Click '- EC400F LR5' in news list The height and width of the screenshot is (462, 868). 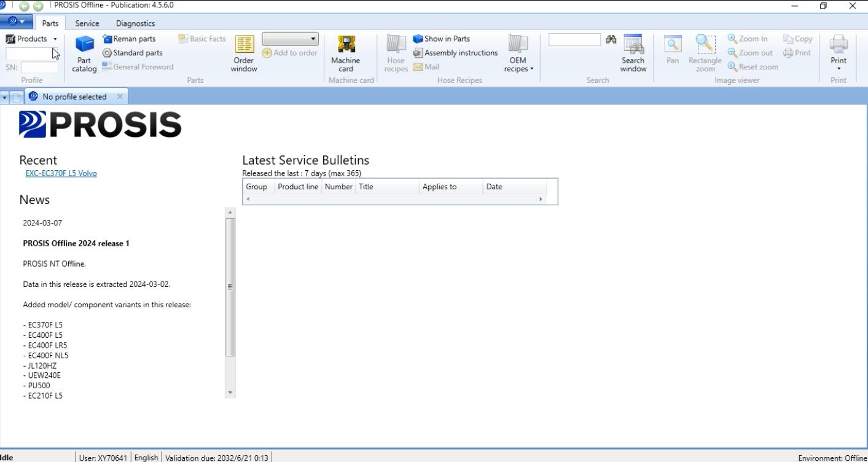(45, 345)
